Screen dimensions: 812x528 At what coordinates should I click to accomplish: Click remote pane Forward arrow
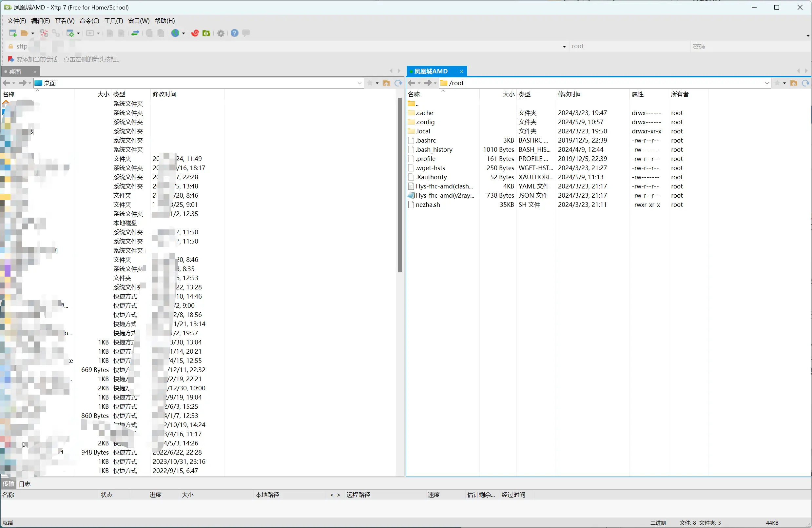(x=428, y=83)
